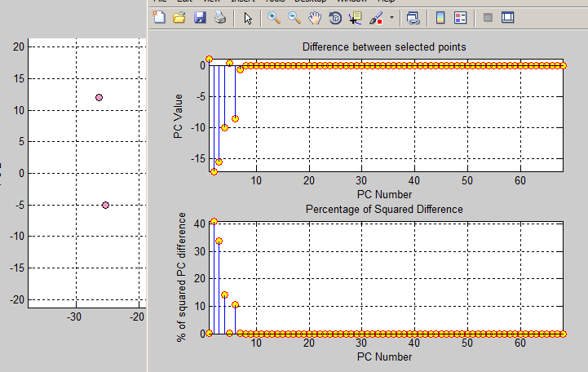Expand the brush color dropdown arrow

[x=391, y=17]
